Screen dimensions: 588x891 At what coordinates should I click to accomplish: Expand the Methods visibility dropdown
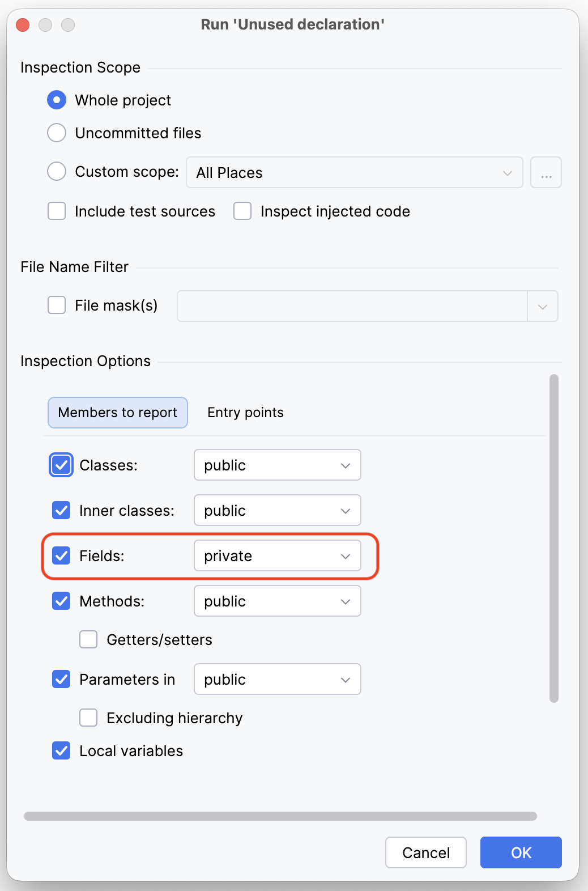(x=277, y=601)
